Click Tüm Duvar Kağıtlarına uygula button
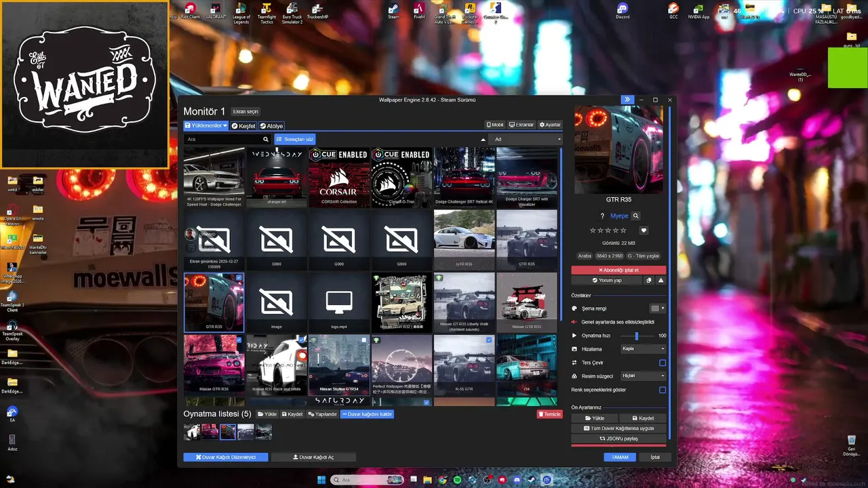The height and width of the screenshot is (488, 868). [618, 428]
